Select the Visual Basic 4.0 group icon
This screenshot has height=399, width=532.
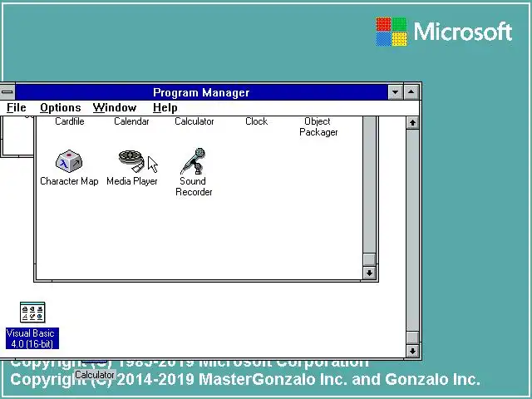(x=32, y=313)
